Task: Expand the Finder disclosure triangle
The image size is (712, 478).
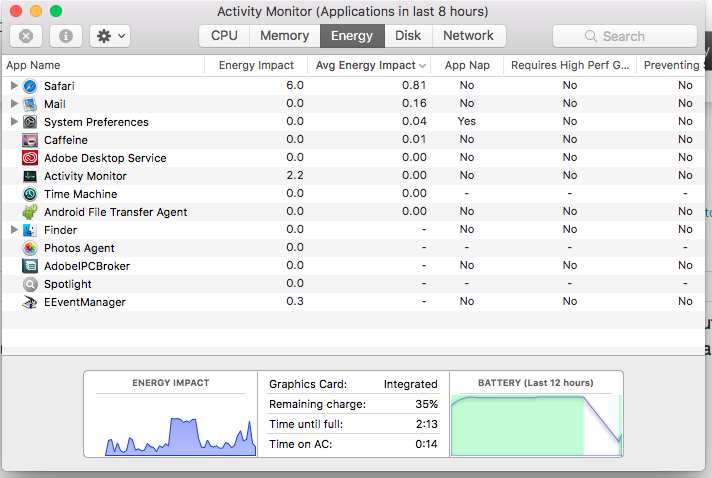Action: point(14,230)
